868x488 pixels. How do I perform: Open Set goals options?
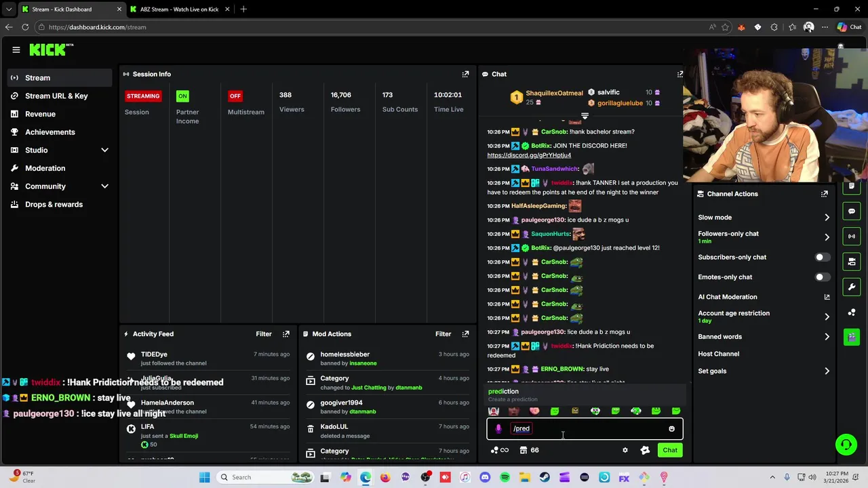764,371
